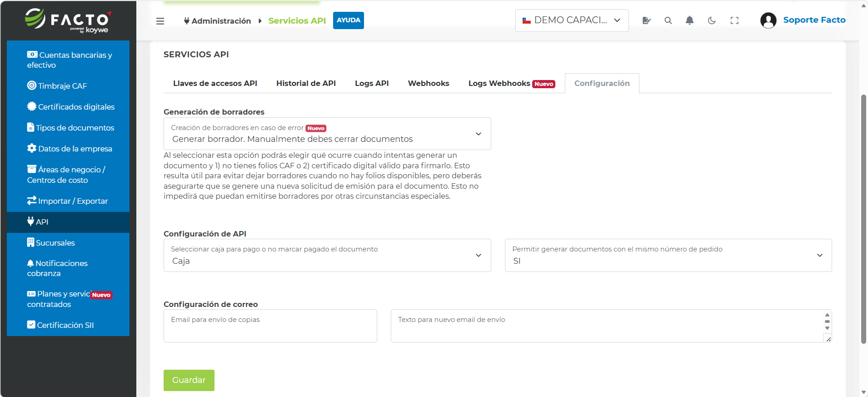This screenshot has width=868, height=397.
Task: Open Certificados digitales in sidebar
Action: (x=68, y=107)
